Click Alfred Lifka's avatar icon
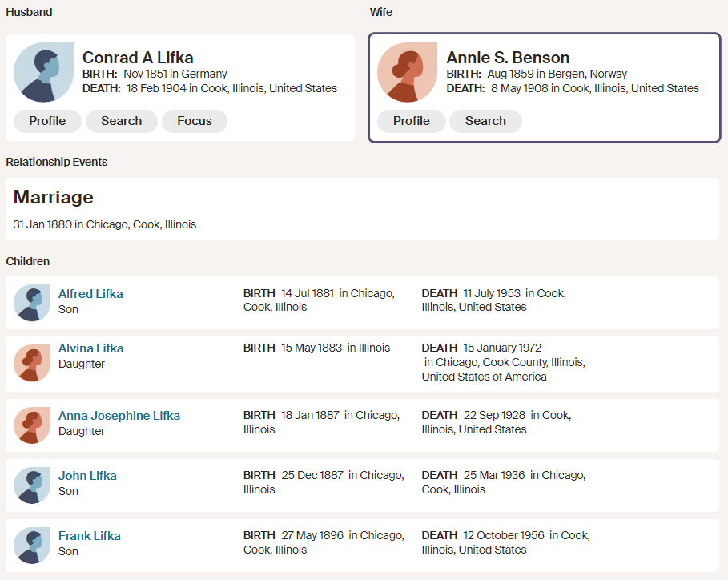 point(32,303)
